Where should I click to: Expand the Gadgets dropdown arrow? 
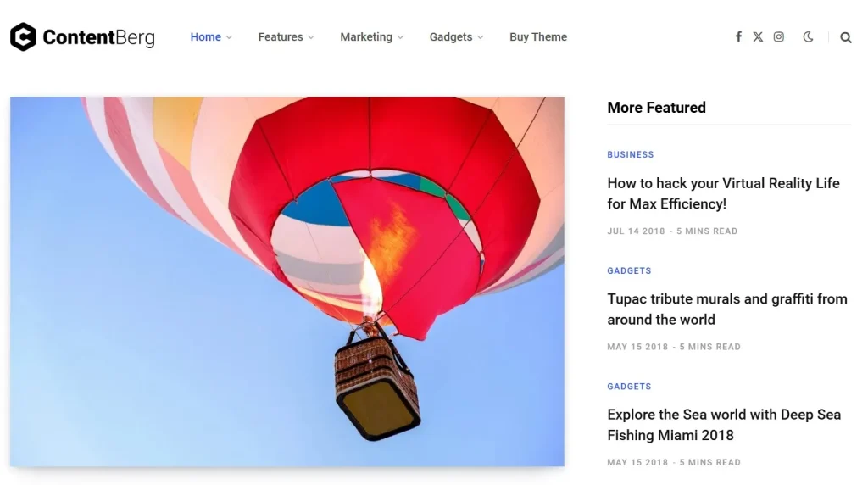click(x=481, y=37)
